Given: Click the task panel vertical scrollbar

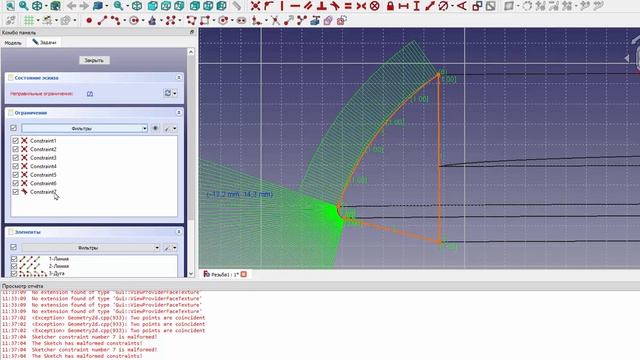Looking at the screenshot, I should coord(191,162).
